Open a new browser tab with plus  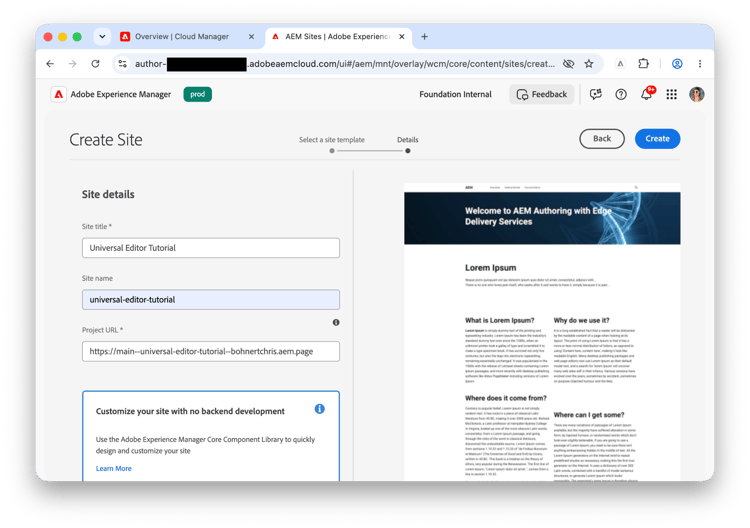tap(424, 36)
